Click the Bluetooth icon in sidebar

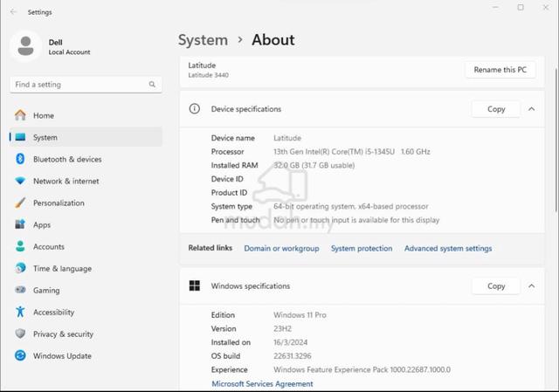tap(20, 159)
